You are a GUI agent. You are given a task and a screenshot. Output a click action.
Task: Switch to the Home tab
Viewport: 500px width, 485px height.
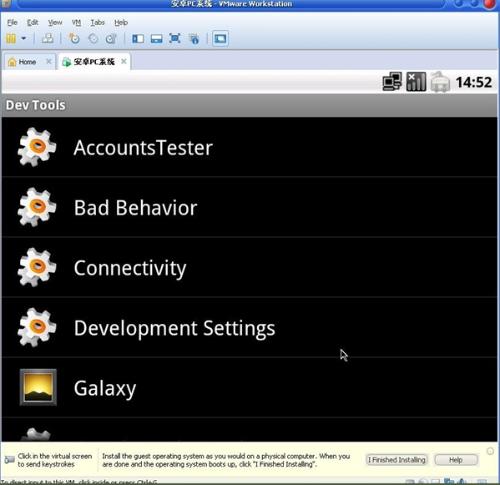coord(27,62)
